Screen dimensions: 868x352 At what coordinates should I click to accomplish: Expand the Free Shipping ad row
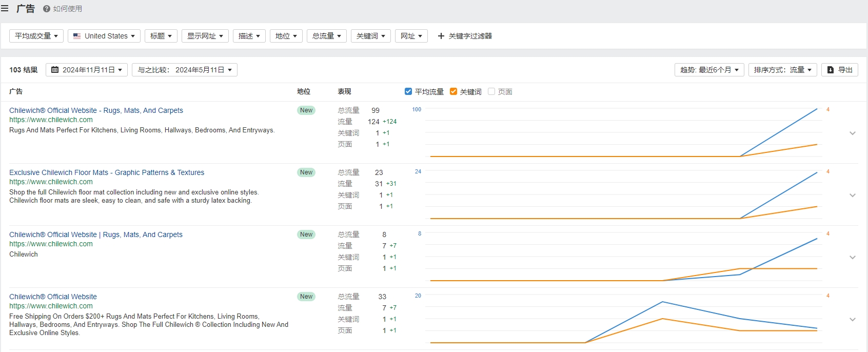853,319
